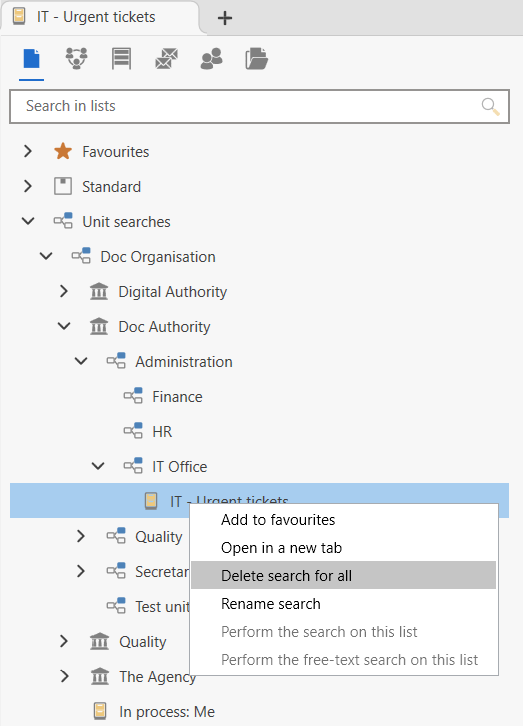Collapse the Doc Organisation node
This screenshot has height=726, width=523.
[x=46, y=256]
